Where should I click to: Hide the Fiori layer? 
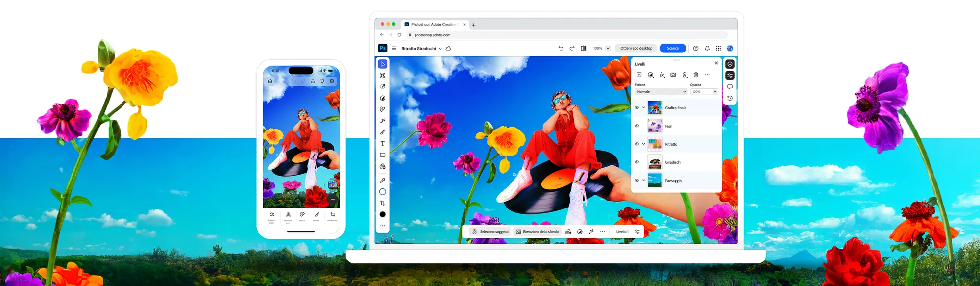click(x=637, y=126)
